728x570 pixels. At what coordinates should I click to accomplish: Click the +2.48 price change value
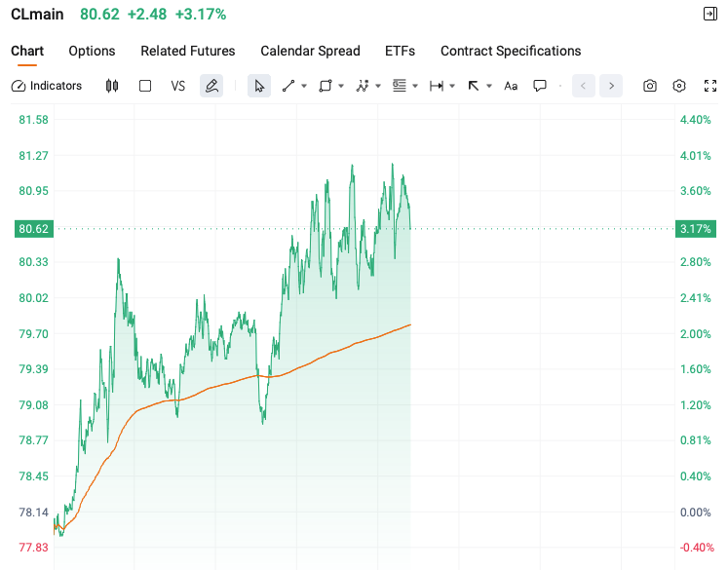147,15
